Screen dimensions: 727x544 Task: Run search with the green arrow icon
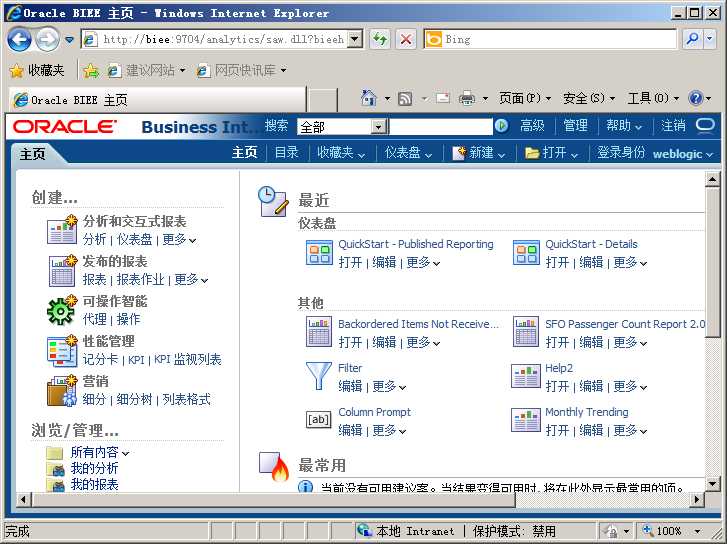click(501, 126)
